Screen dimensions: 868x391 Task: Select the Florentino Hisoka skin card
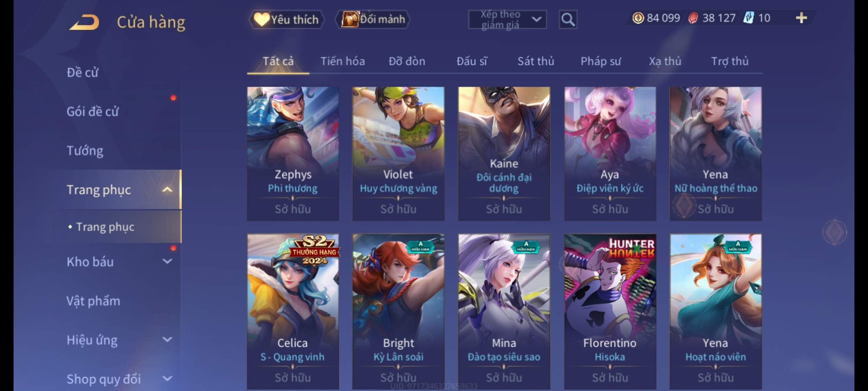pos(610,311)
